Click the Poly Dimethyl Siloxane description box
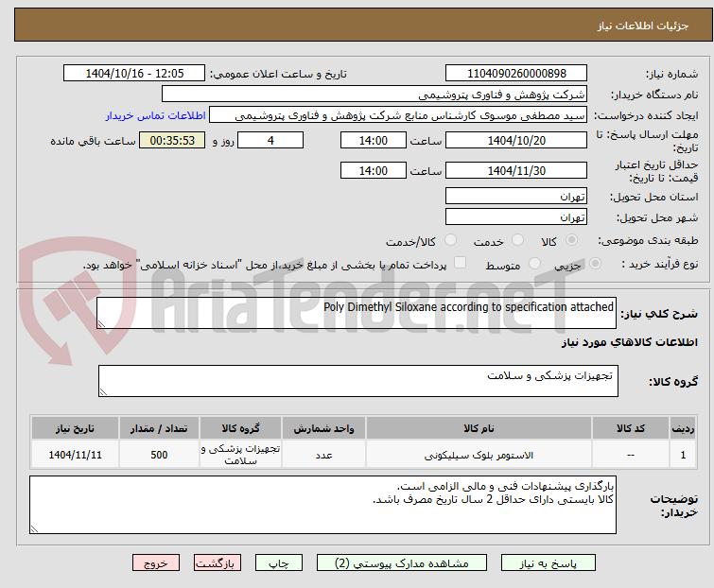 (x=357, y=313)
